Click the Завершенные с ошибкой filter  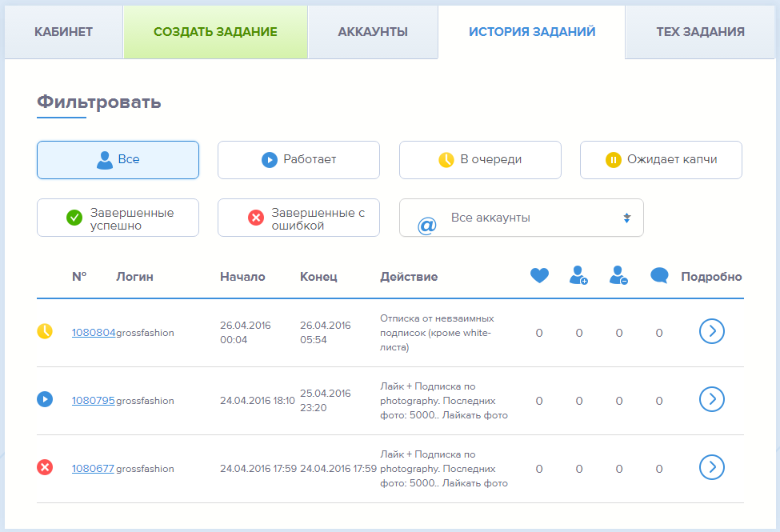pyautogui.click(x=298, y=217)
